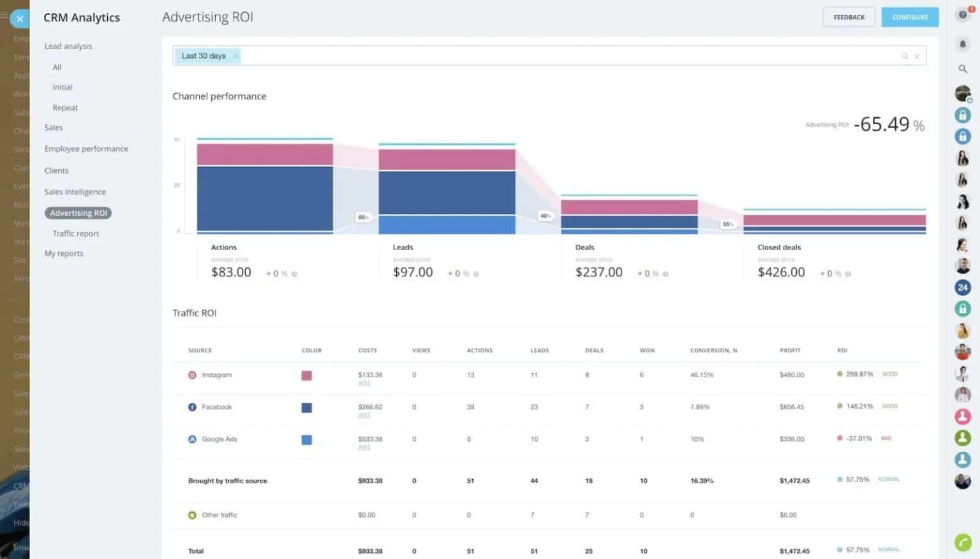
Task: Expand the Sales section in the sidebar
Action: click(x=54, y=127)
